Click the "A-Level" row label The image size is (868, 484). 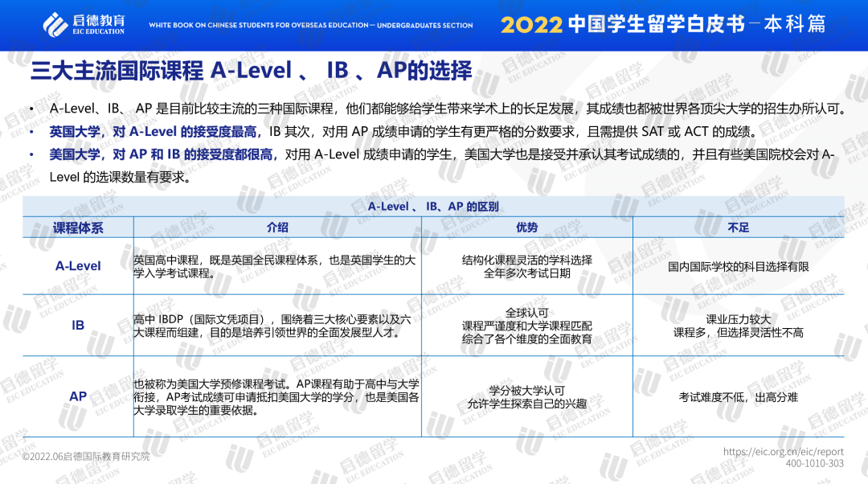78,266
